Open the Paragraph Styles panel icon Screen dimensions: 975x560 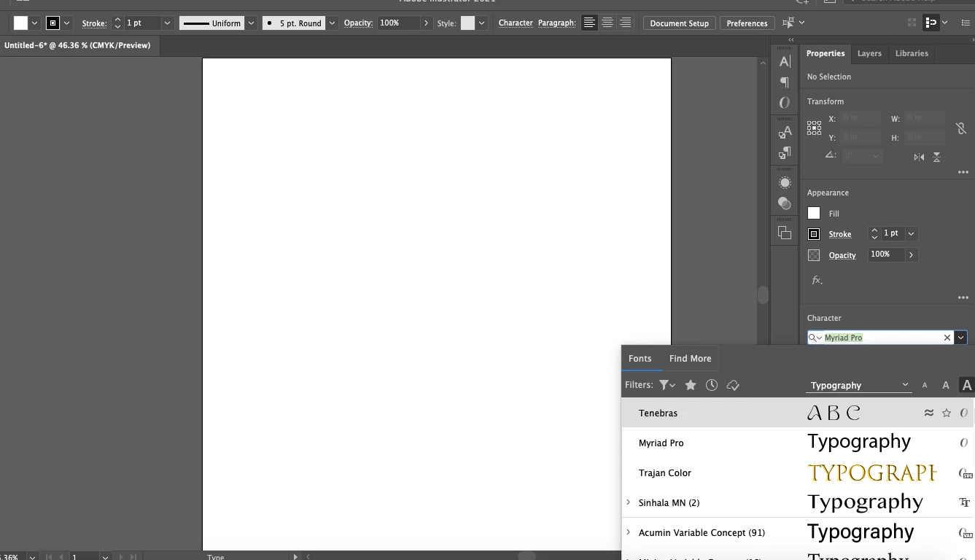point(785,152)
